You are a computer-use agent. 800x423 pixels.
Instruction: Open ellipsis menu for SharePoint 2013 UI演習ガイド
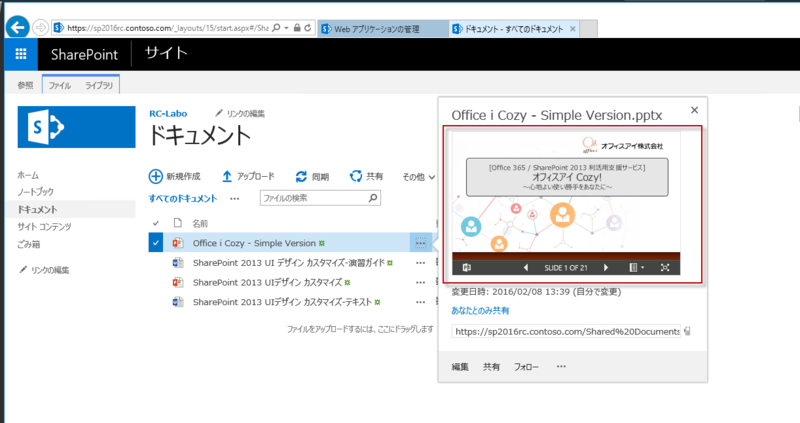pos(420,262)
